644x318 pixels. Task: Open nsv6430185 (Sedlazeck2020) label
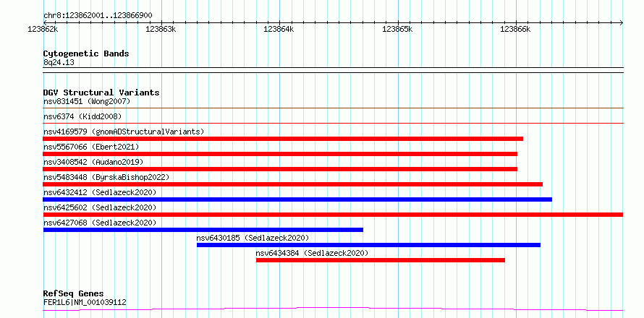pos(253,238)
